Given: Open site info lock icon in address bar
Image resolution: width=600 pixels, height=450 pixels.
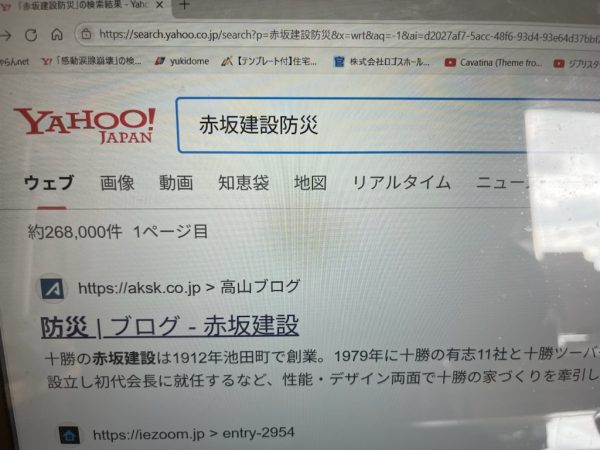Looking at the screenshot, I should point(86,34).
